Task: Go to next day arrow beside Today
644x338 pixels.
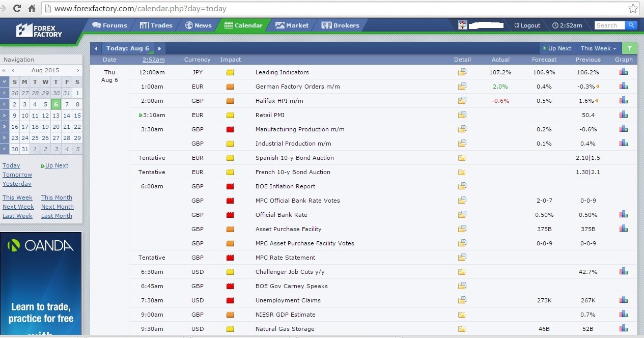Action: (x=159, y=48)
